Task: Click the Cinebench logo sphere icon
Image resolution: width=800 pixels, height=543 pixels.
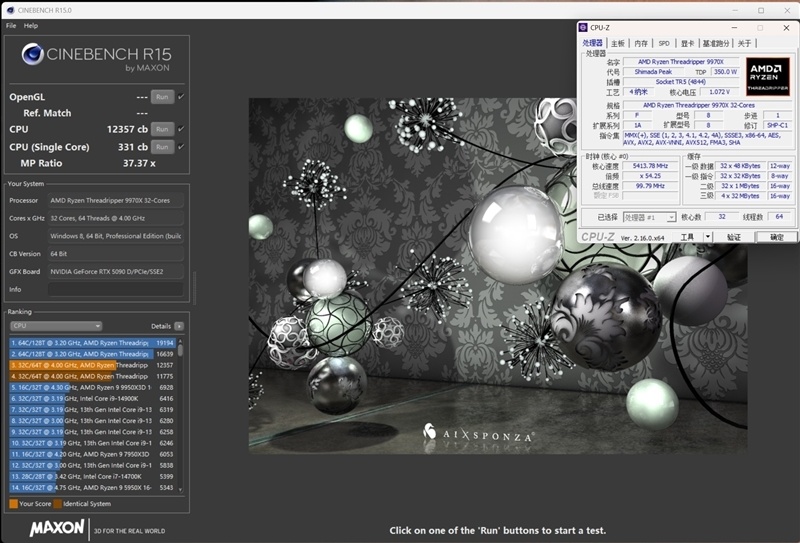Action: tap(31, 55)
